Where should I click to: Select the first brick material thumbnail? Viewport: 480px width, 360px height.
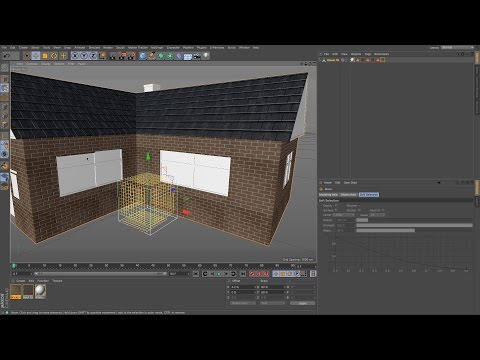(16, 292)
